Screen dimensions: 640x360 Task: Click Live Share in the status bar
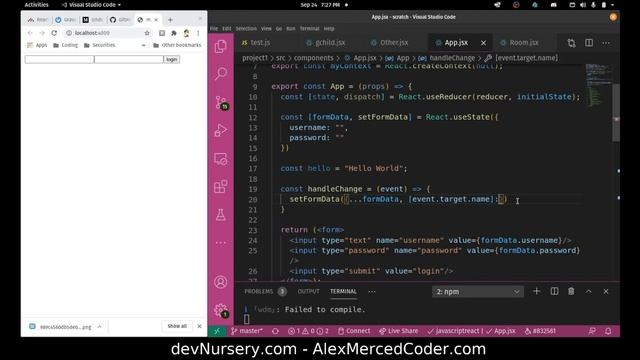(398, 331)
